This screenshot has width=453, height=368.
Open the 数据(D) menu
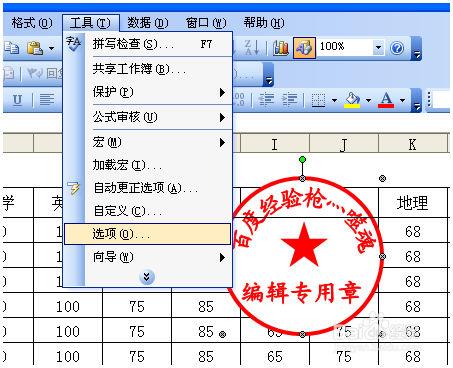click(x=148, y=23)
